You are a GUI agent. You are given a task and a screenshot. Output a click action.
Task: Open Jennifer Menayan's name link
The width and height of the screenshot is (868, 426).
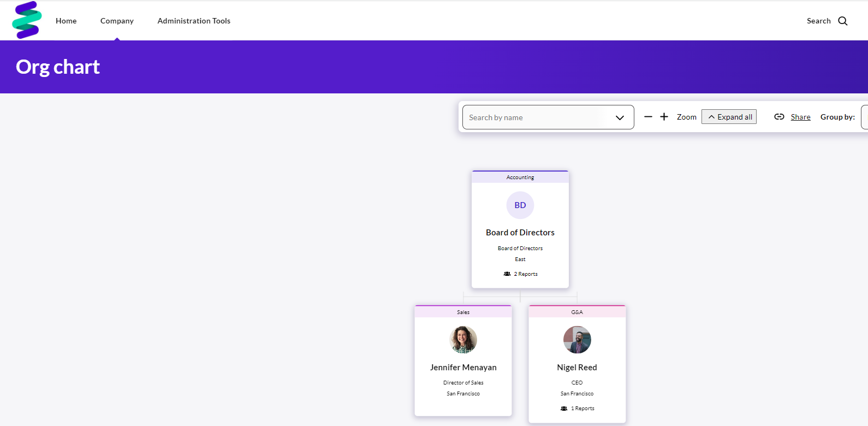click(x=463, y=368)
